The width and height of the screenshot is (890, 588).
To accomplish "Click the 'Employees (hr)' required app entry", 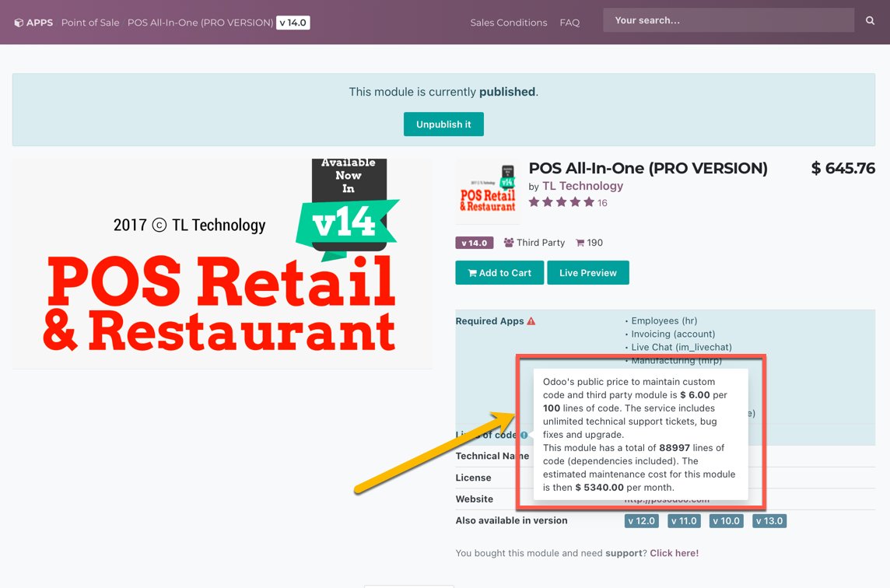I will point(664,320).
